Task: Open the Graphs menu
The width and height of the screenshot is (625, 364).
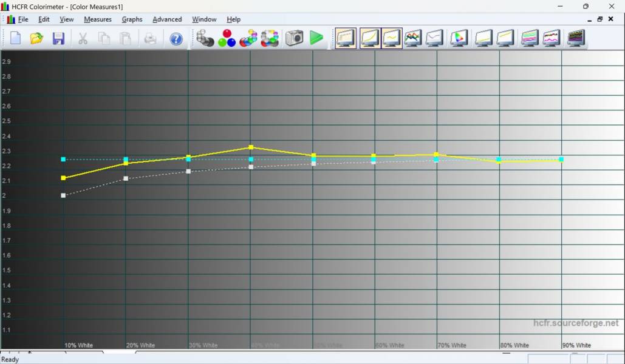Action: point(132,19)
